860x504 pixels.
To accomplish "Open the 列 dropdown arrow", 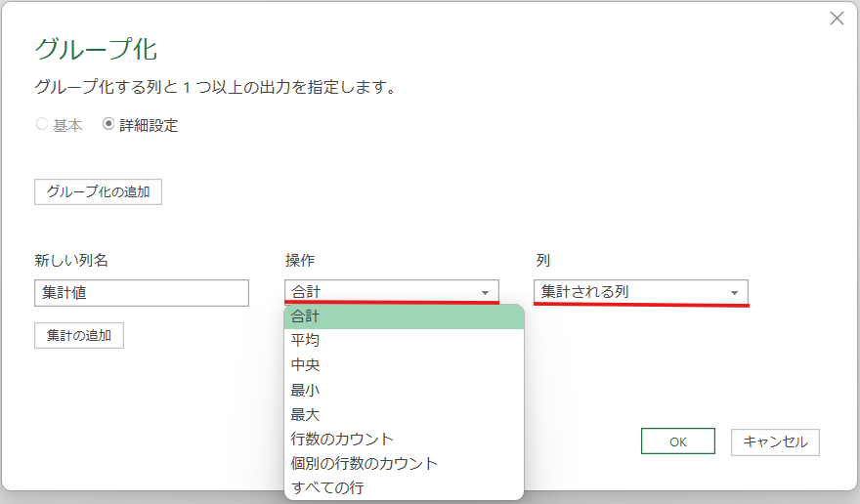I will (734, 292).
